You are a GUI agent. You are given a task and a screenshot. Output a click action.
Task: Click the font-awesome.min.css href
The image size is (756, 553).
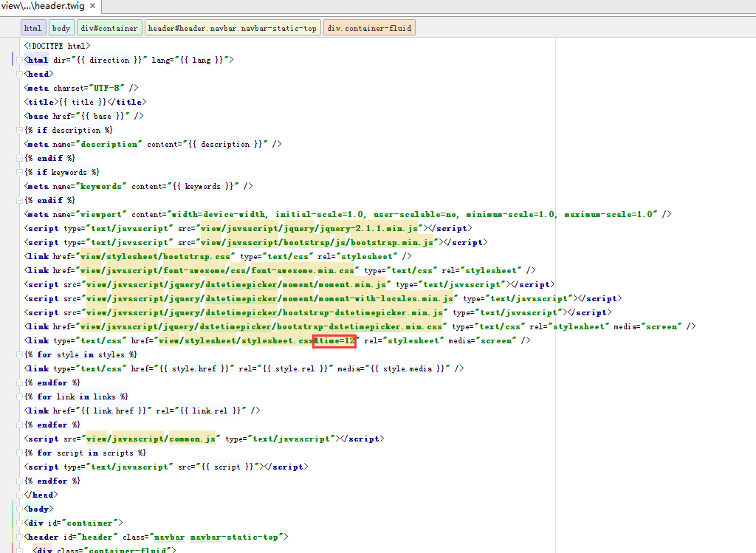point(216,270)
